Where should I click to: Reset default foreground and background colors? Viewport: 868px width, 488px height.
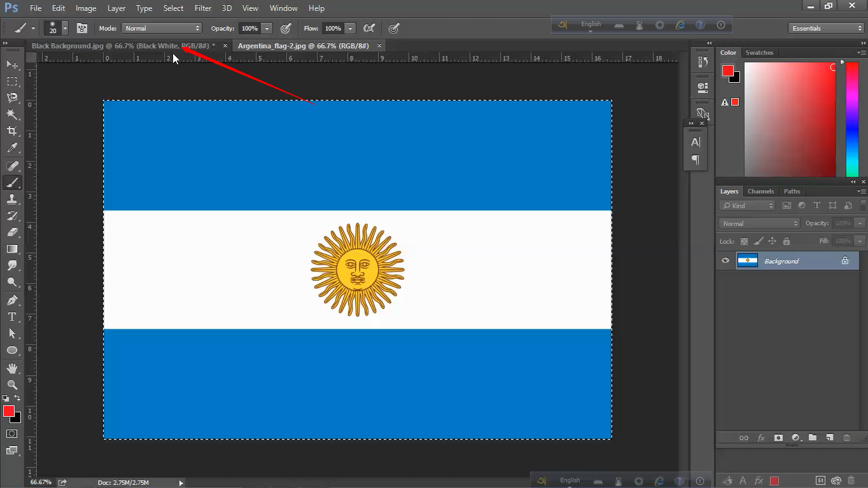6,398
